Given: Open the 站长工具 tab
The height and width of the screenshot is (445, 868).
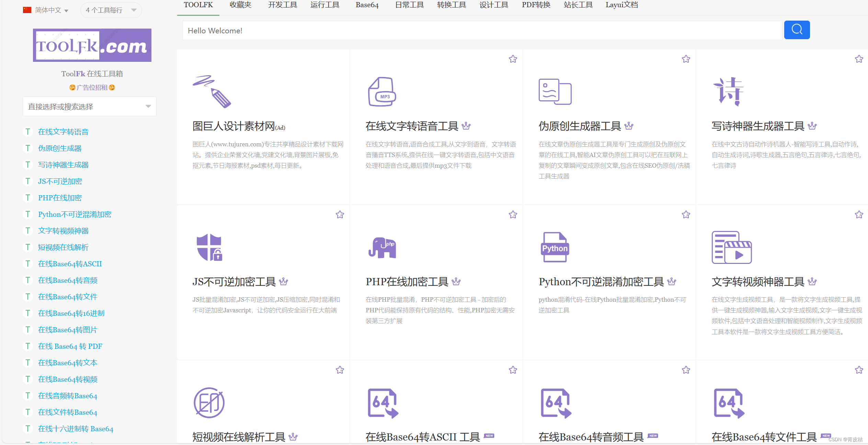Looking at the screenshot, I should (x=578, y=5).
